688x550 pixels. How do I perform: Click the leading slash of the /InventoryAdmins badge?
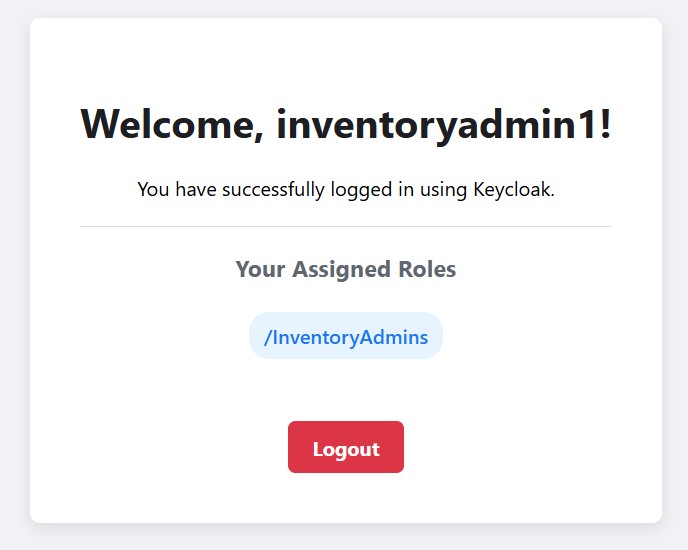[267, 337]
